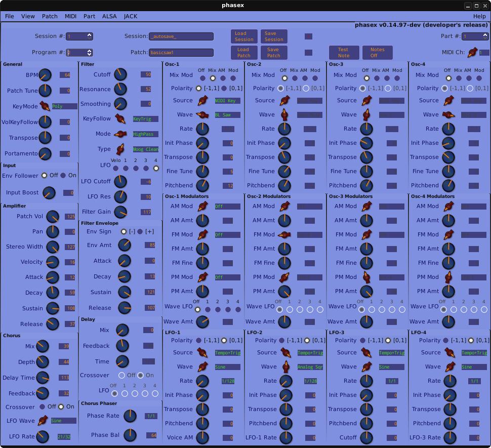Click the Osc-4 Wave selector knob

[448, 115]
